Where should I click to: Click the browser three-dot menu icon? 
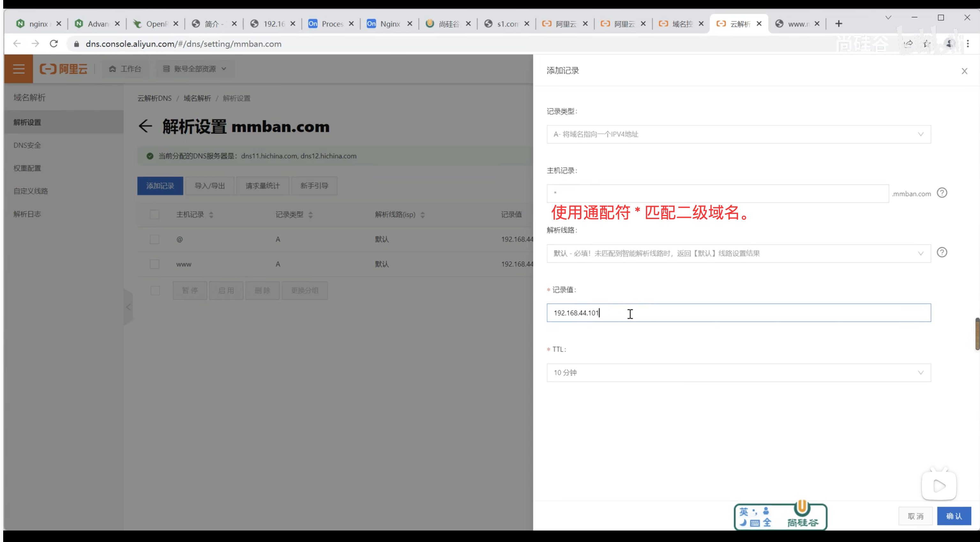tap(968, 44)
